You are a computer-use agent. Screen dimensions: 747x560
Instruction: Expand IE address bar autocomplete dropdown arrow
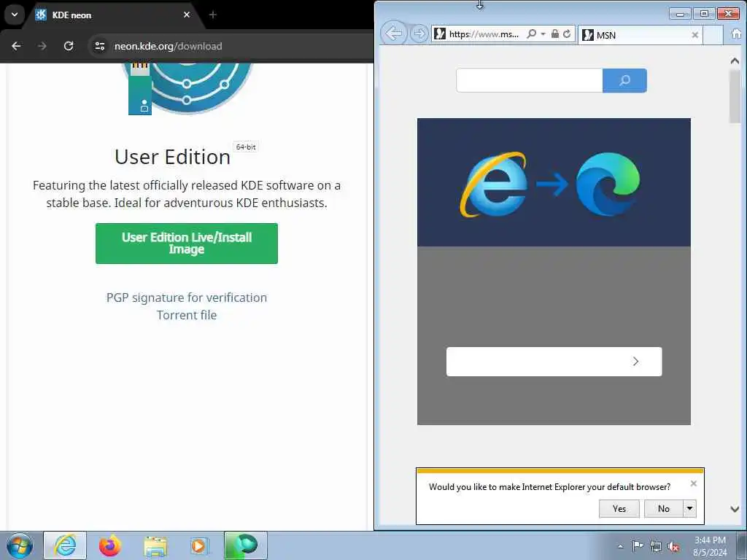[543, 34]
